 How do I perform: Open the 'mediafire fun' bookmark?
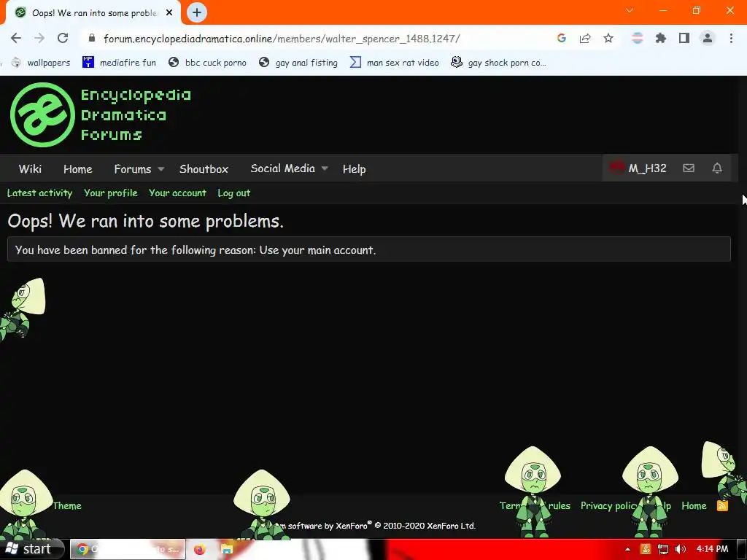click(119, 63)
